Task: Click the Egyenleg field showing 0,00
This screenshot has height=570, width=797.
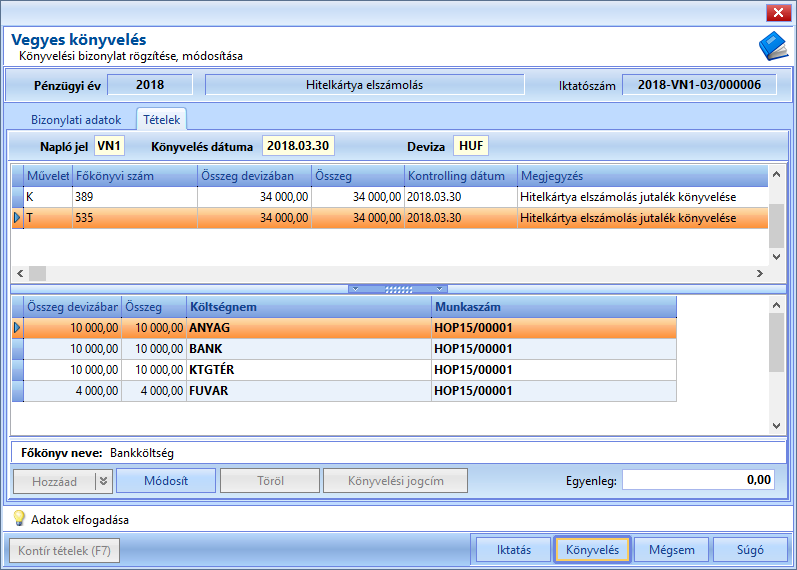Action: (698, 479)
